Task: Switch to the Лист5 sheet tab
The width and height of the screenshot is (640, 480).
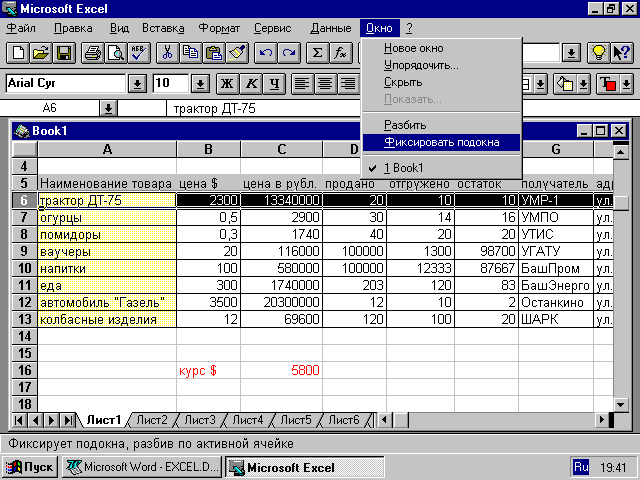Action: 296,420
